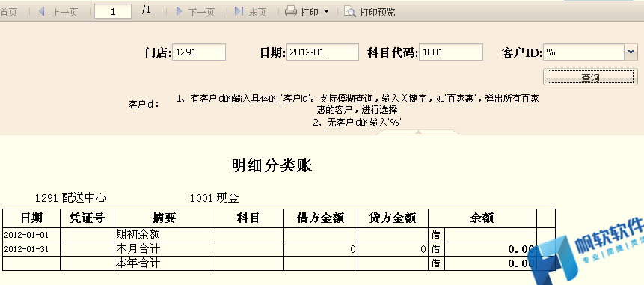The width and height of the screenshot is (644, 285).
Task: Click the 借 cell in 本年合计 row
Action: (x=437, y=263)
